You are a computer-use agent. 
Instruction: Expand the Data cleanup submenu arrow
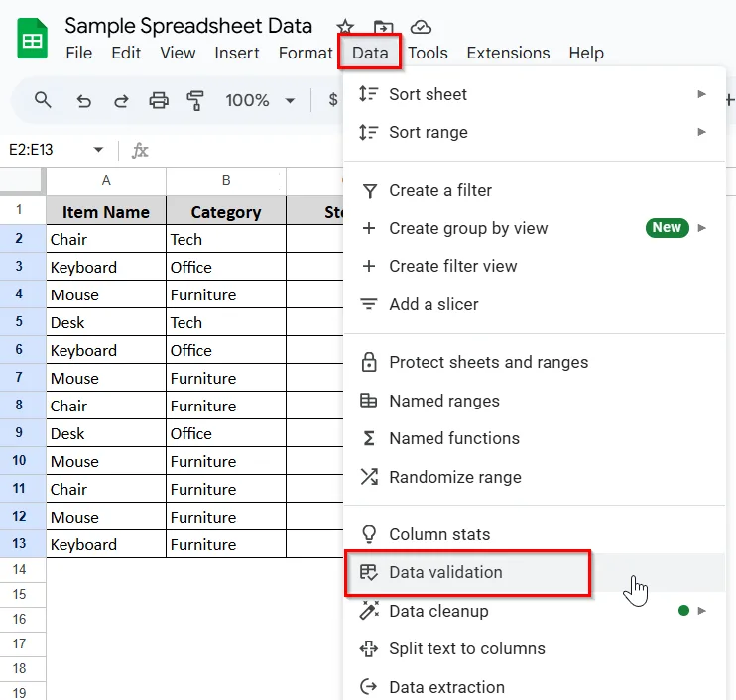pos(701,611)
